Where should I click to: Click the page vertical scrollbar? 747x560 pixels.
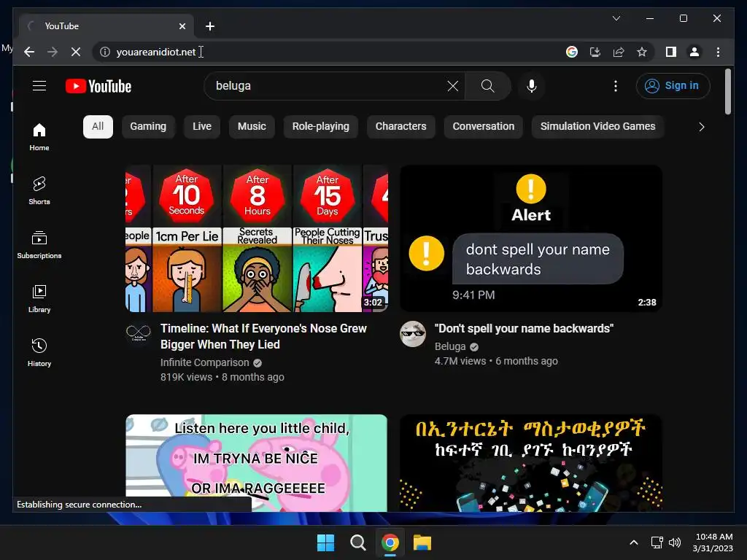pyautogui.click(x=727, y=92)
